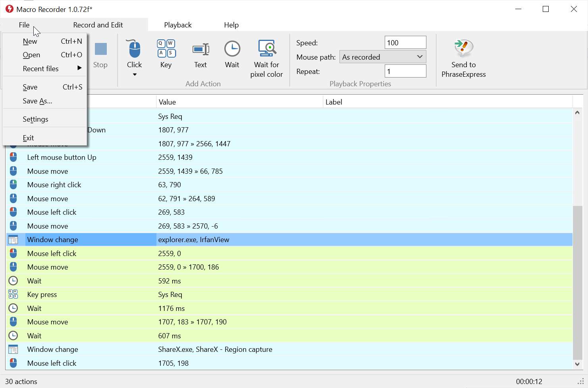The image size is (588, 388).
Task: Select Mouse move 2559, 0 » 1700, 186 row
Action: point(289,267)
